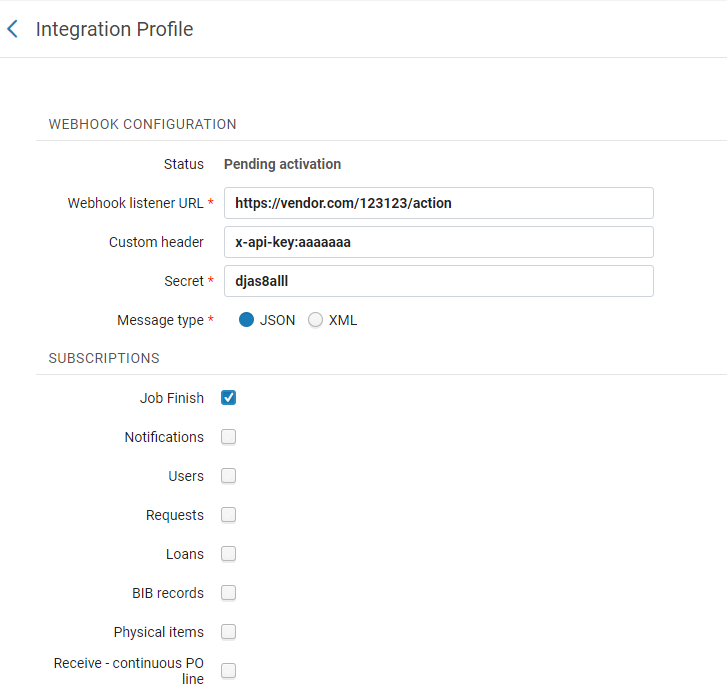
Task: Select the Physical items checkbox
Action: pos(228,632)
